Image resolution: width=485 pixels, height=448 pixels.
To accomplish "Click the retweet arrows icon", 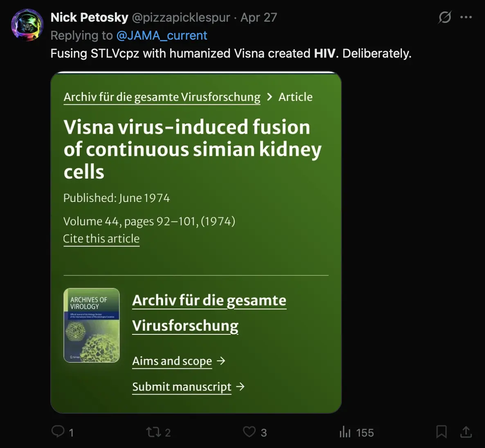I will (x=153, y=432).
